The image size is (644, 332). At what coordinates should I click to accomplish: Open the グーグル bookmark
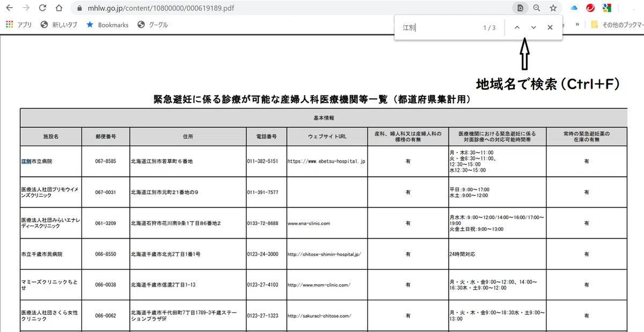153,25
